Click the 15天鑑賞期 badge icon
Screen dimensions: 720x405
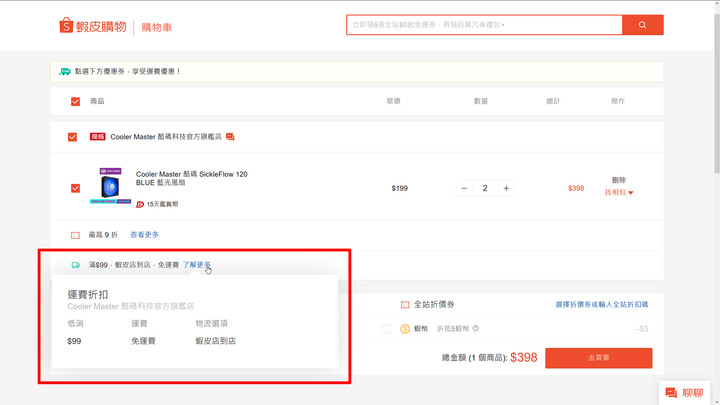[140, 204]
